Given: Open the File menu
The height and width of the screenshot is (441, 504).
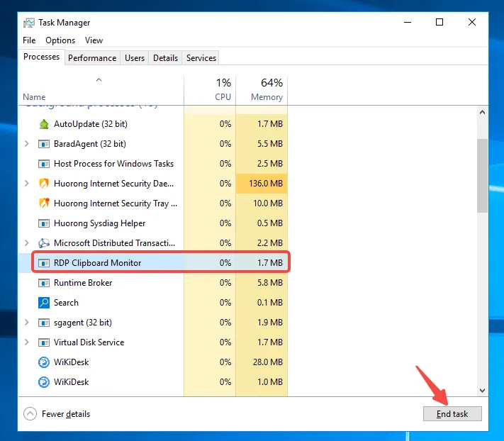Looking at the screenshot, I should [29, 40].
